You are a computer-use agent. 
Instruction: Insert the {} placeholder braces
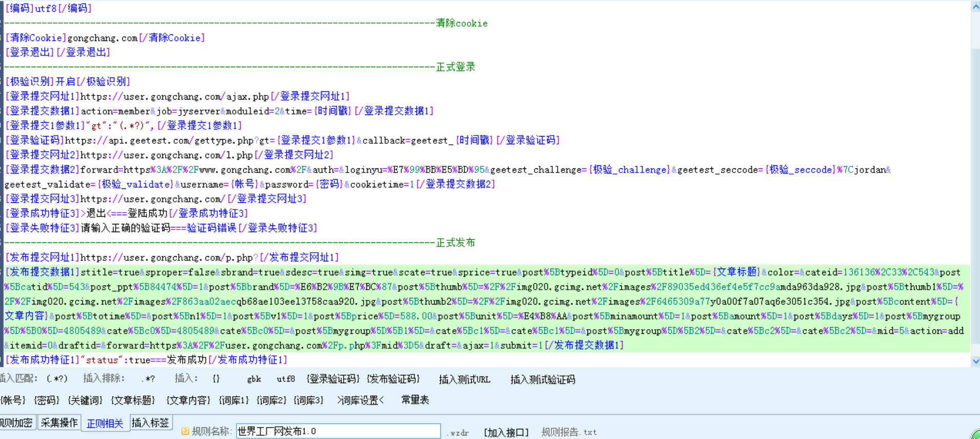216,379
